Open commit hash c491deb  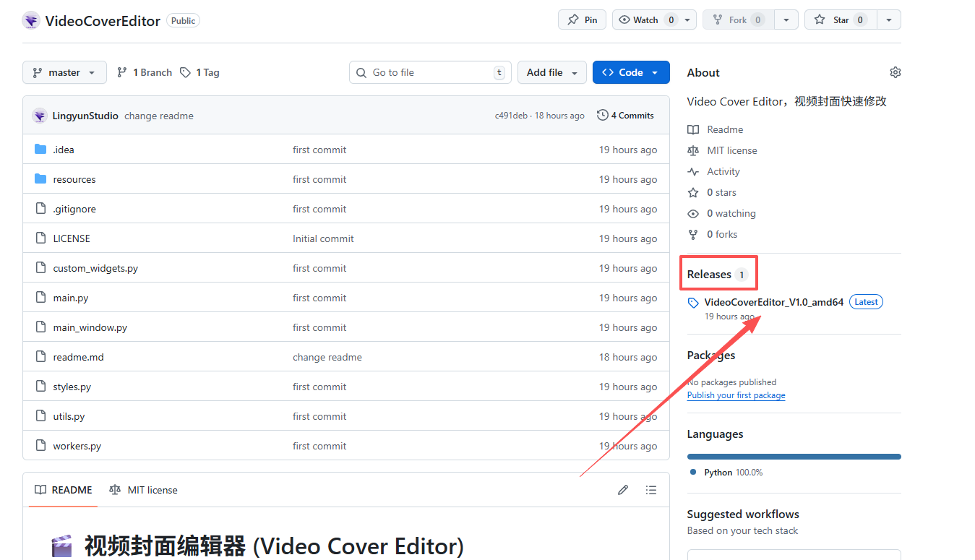click(x=511, y=116)
